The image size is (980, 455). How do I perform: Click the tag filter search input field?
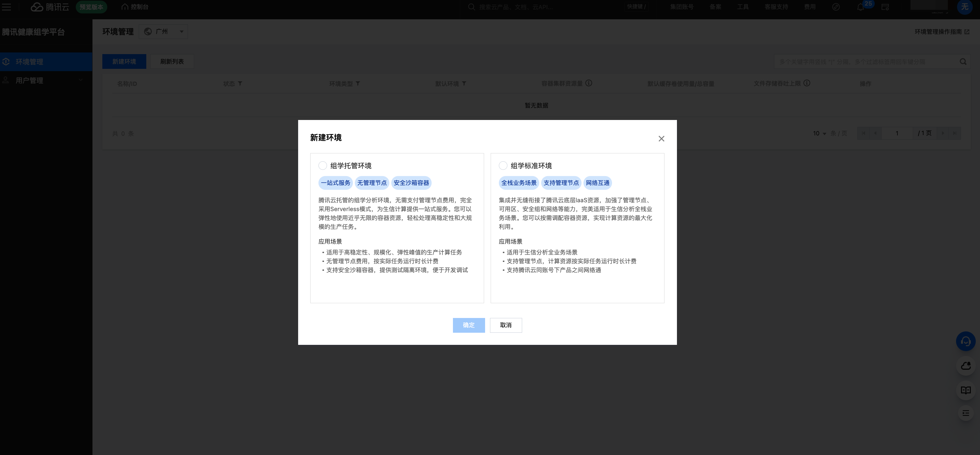click(864, 62)
